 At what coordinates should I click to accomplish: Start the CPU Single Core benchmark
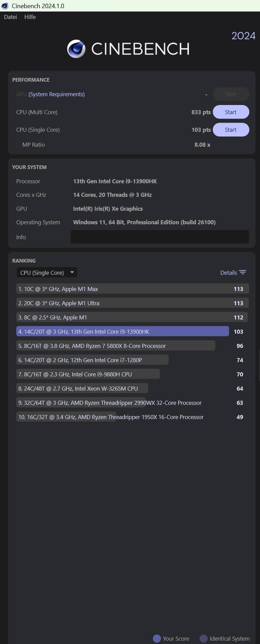[x=231, y=130]
